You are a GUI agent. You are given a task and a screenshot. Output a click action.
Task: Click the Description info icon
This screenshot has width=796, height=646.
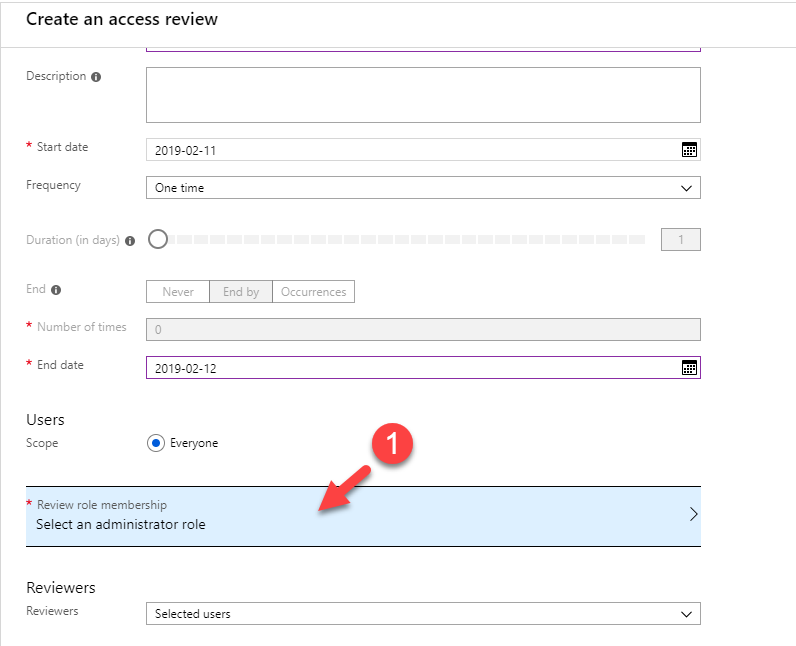click(96, 77)
